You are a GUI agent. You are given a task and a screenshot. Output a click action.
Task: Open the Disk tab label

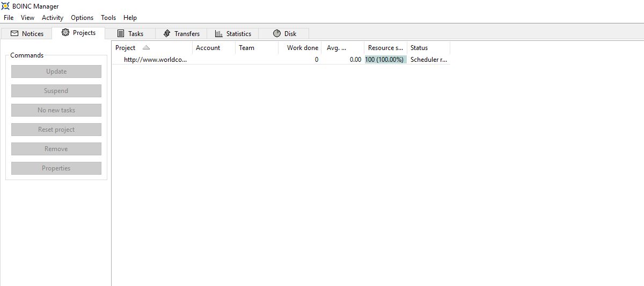(x=290, y=33)
